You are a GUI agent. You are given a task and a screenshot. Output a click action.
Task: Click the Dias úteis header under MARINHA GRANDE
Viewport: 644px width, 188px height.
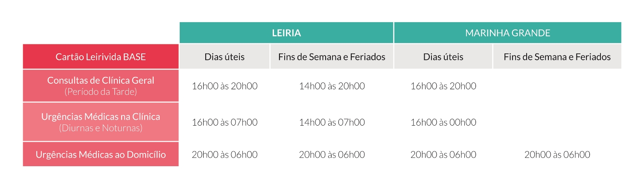click(443, 56)
